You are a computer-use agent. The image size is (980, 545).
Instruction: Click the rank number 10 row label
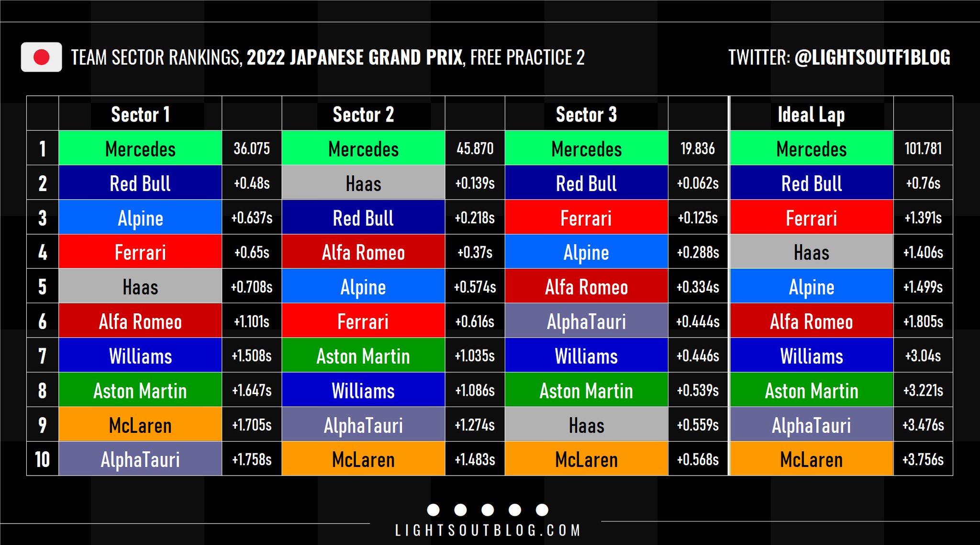(43, 459)
